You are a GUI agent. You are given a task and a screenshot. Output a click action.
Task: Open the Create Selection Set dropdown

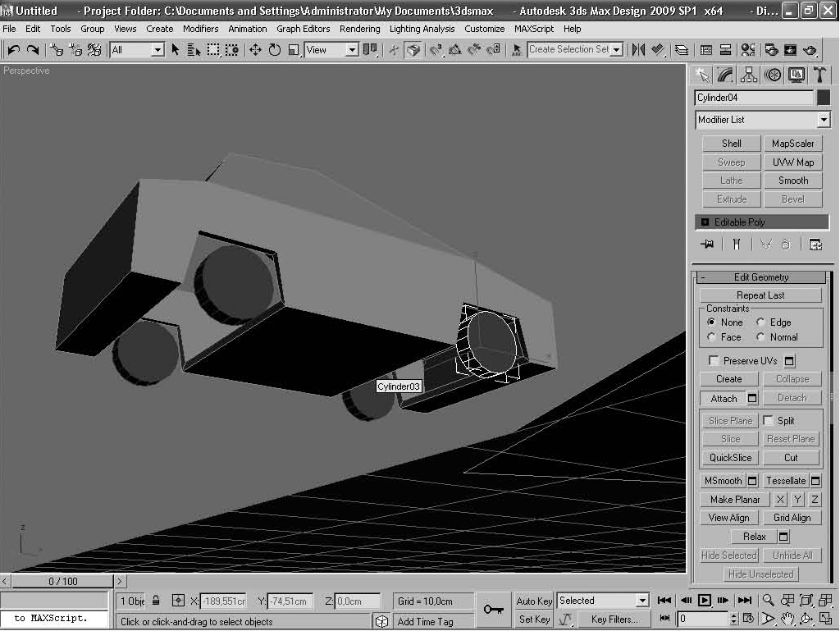616,50
